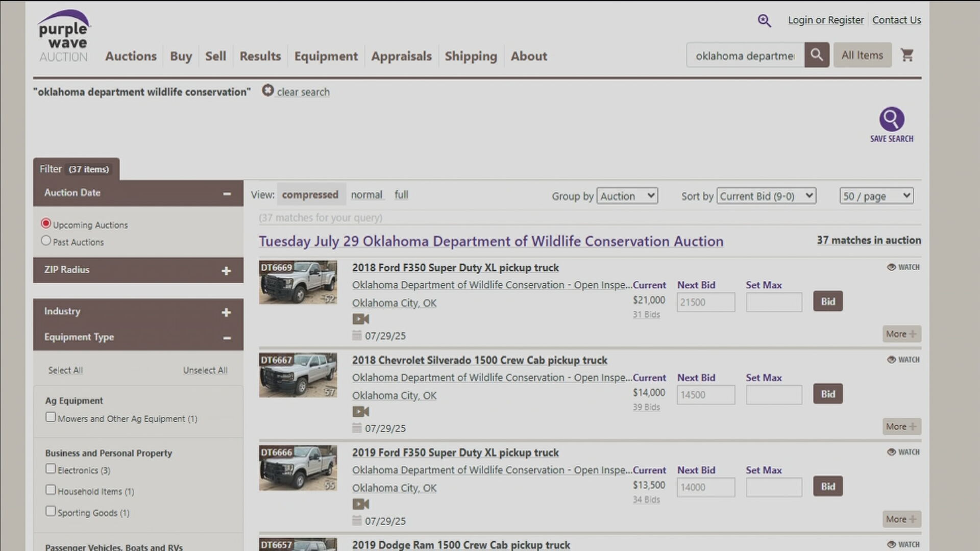Open the DT6669 Ford F350 thumbnail
Screen dimensions: 980x551
click(x=298, y=282)
